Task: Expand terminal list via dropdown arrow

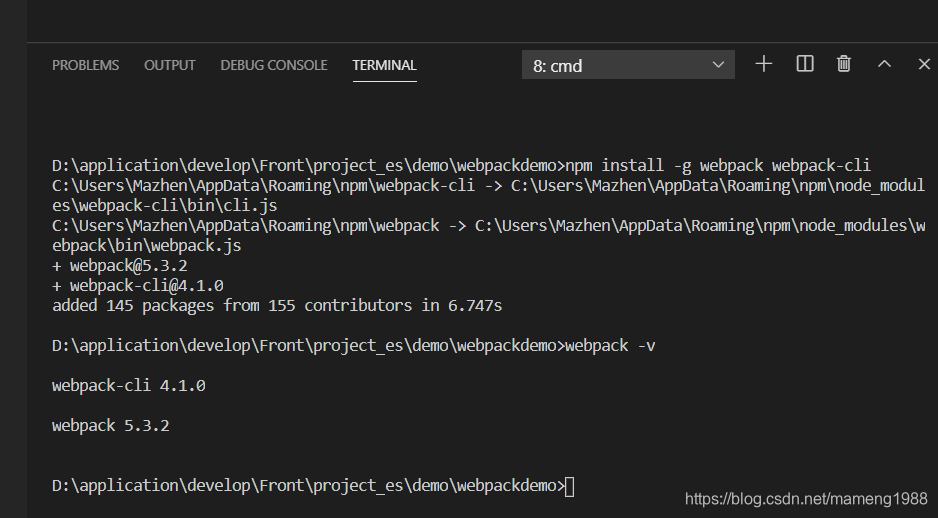Action: 718,65
